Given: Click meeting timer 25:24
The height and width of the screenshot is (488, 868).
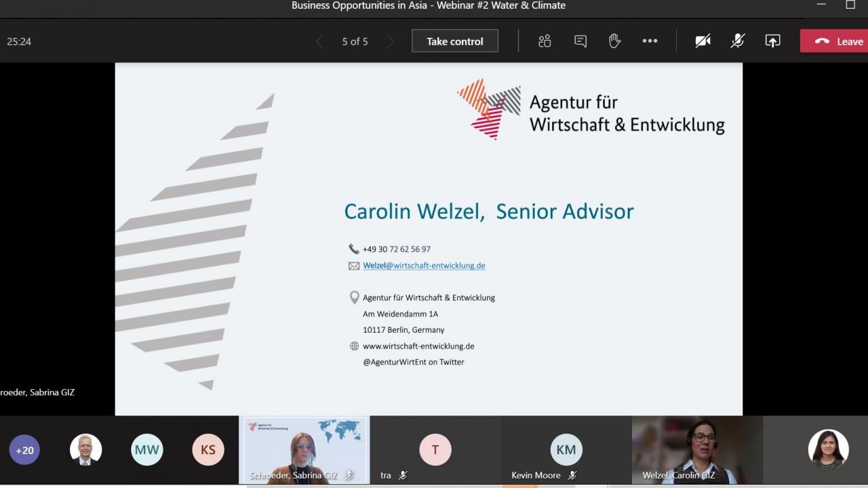Looking at the screenshot, I should (x=19, y=41).
